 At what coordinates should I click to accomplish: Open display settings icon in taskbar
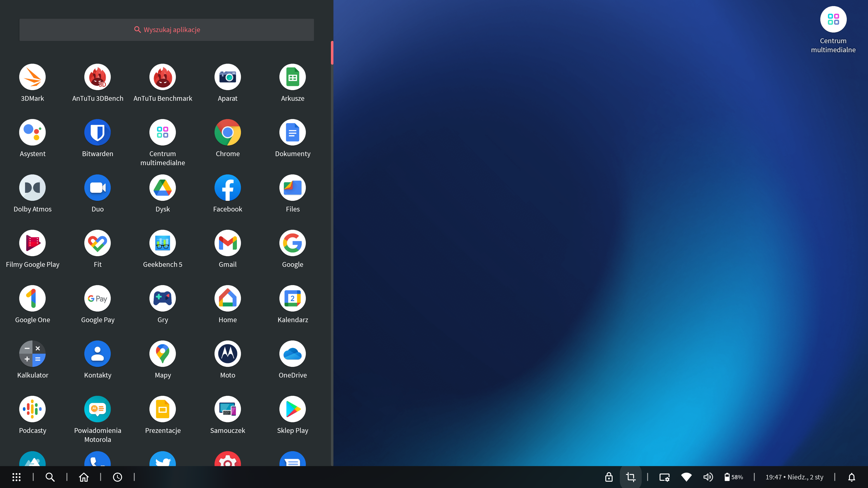[665, 477]
